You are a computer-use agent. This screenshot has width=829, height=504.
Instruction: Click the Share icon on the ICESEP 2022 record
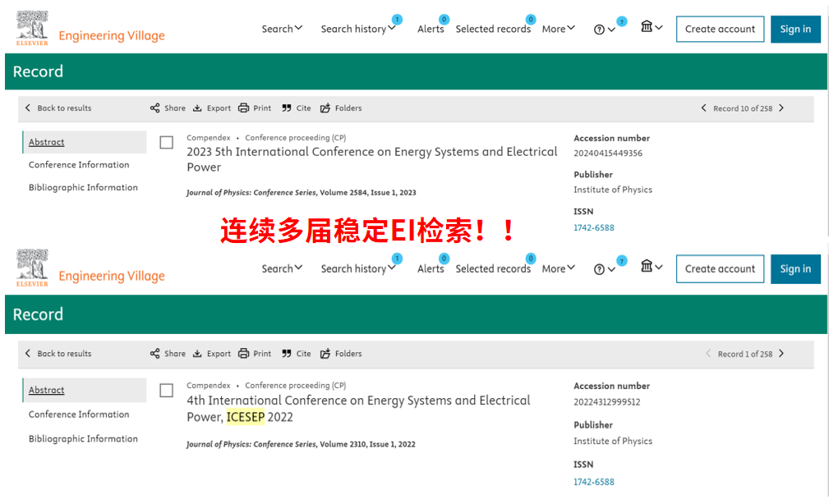154,354
